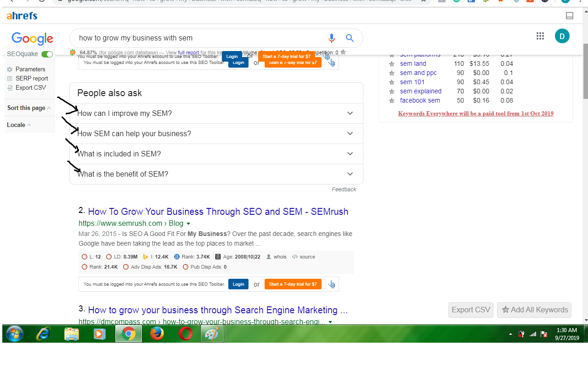Click the blue search magnifier icon
This screenshot has width=588, height=368.
coord(350,38)
